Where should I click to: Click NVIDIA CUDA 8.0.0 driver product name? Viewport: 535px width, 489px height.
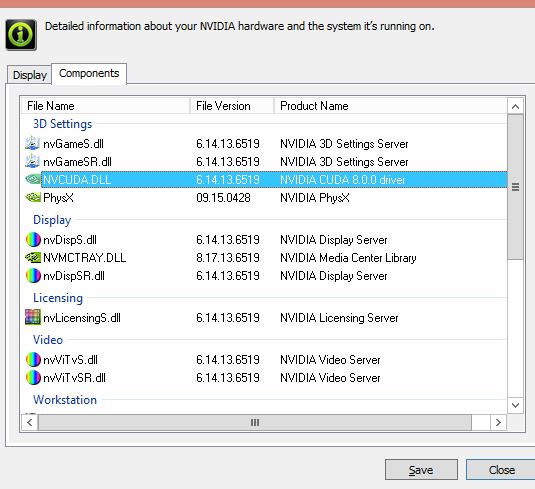click(x=343, y=179)
